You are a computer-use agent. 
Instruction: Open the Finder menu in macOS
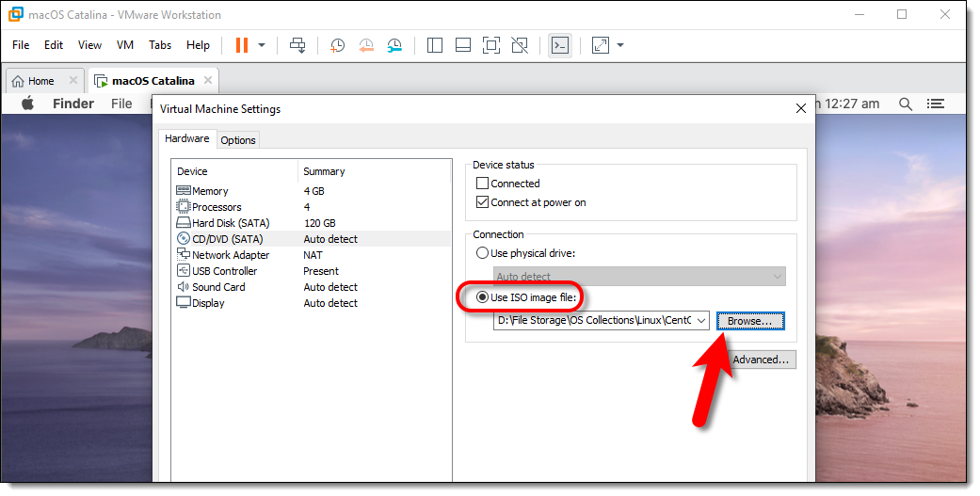point(73,104)
